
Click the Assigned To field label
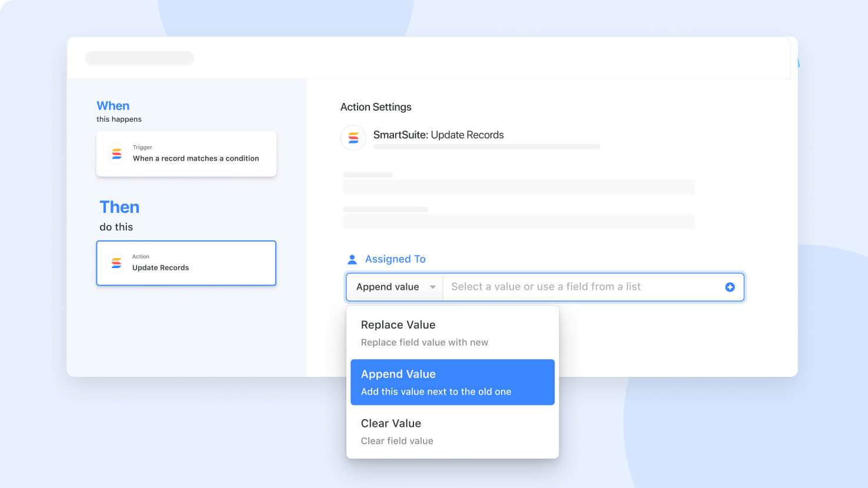coord(395,259)
